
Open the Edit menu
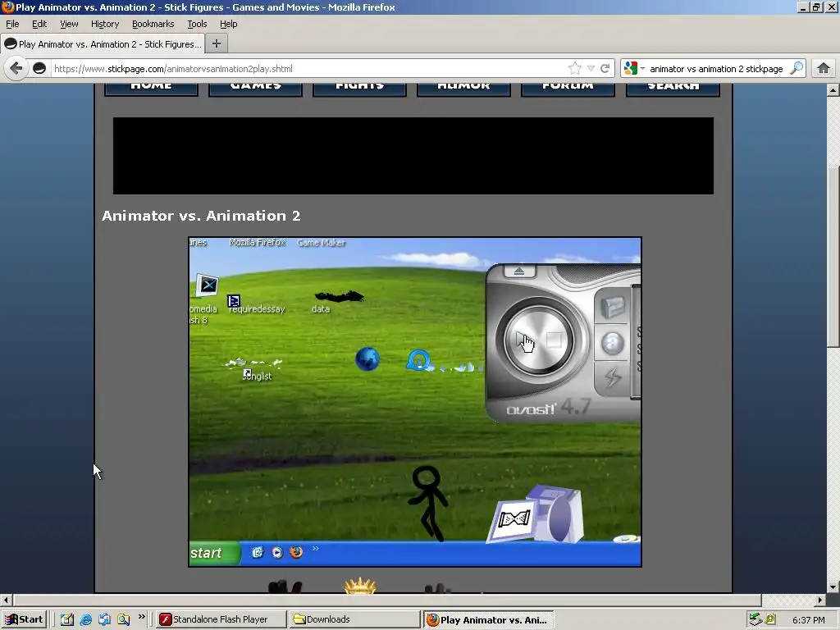[x=39, y=24]
